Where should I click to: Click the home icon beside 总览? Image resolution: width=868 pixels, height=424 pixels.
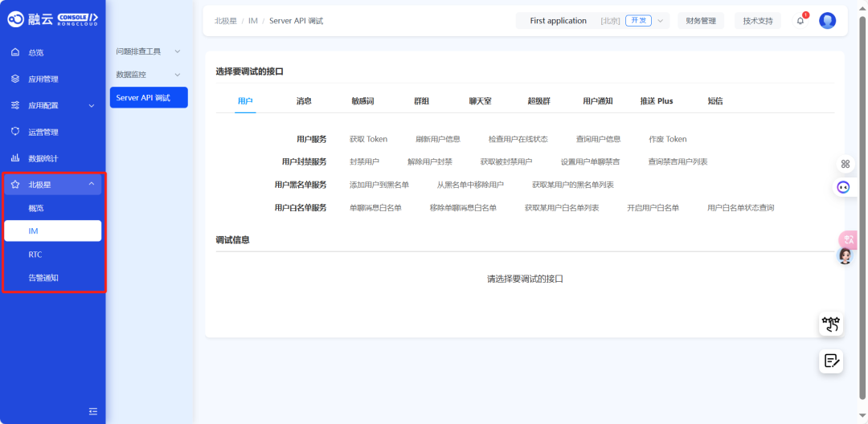point(15,52)
